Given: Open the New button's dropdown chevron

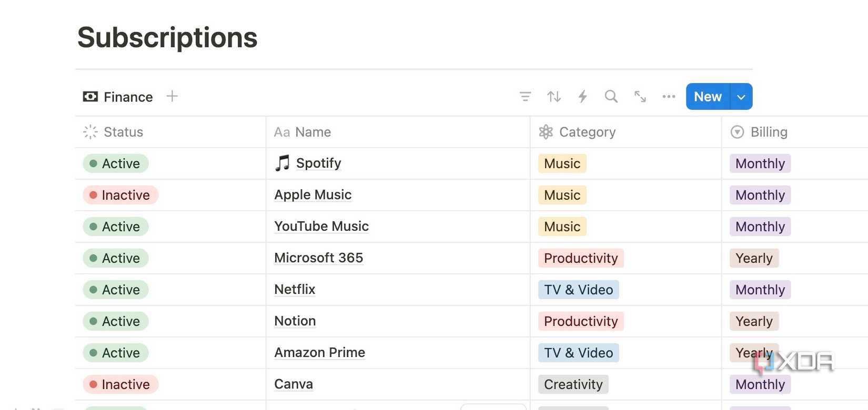Looking at the screenshot, I should click(741, 96).
